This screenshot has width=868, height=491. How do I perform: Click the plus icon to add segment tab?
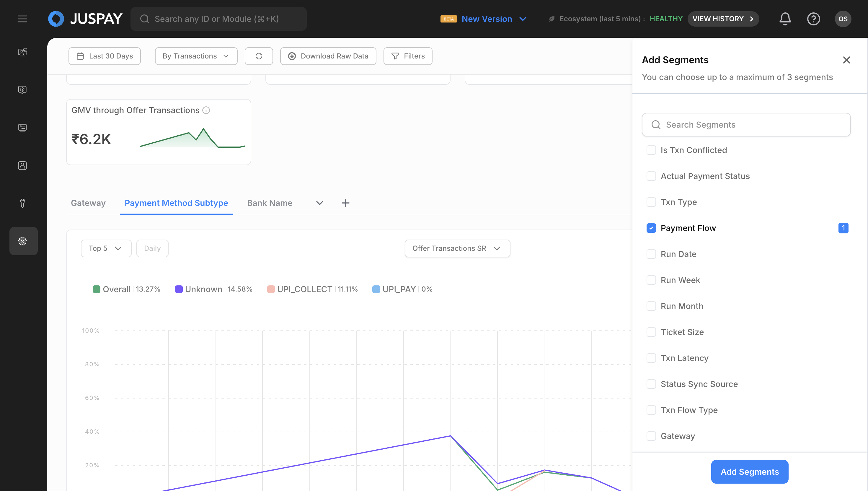[x=345, y=203]
